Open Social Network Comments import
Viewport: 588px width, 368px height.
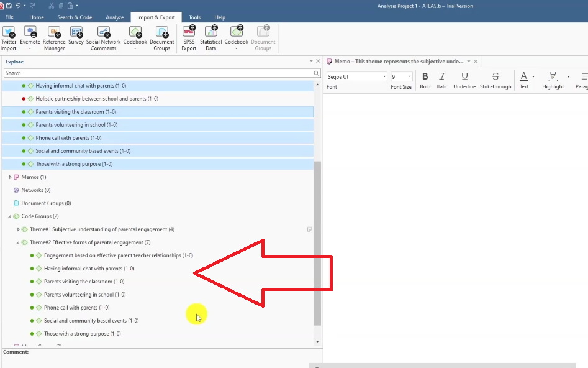(103, 32)
